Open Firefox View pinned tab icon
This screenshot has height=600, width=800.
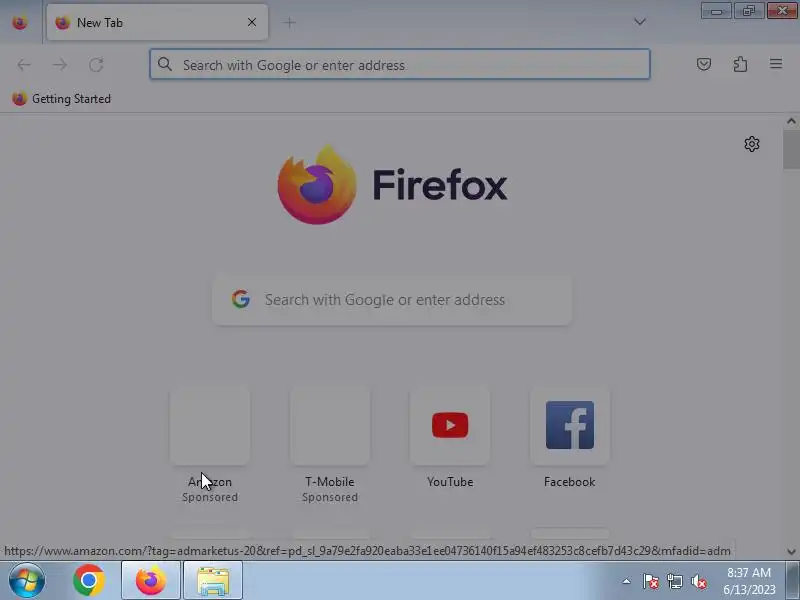tap(20, 22)
